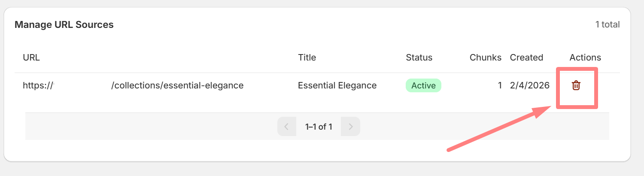Click the Status column header
Image resolution: width=644 pixels, height=176 pixels.
point(419,58)
